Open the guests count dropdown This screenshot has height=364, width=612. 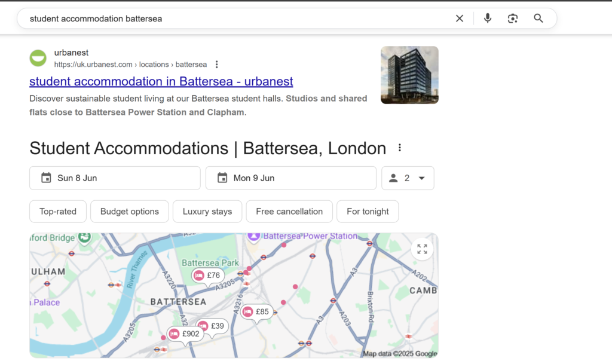click(x=408, y=178)
